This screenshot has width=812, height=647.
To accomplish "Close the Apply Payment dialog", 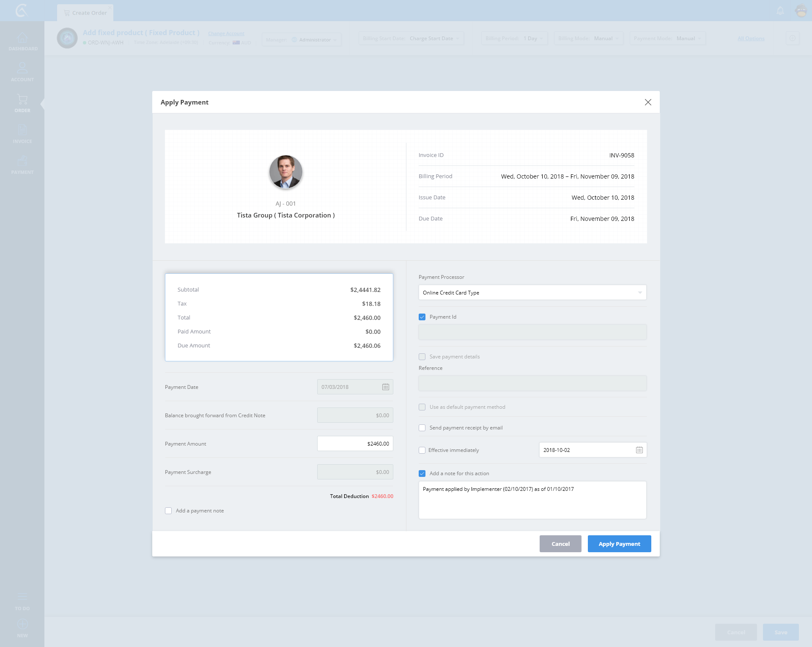I will (x=647, y=102).
